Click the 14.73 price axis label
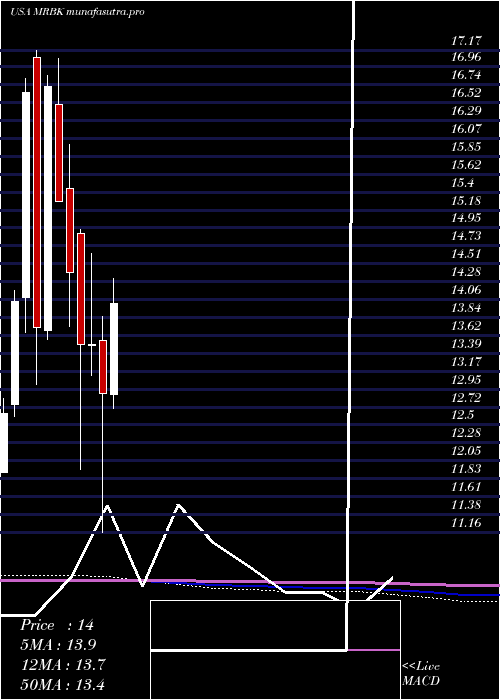 click(x=466, y=236)
